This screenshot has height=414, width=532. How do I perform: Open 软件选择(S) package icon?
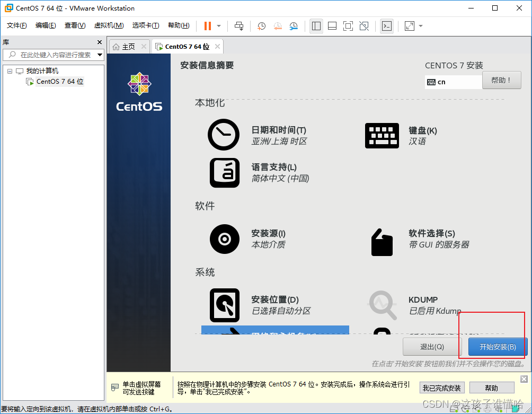pyautogui.click(x=382, y=242)
